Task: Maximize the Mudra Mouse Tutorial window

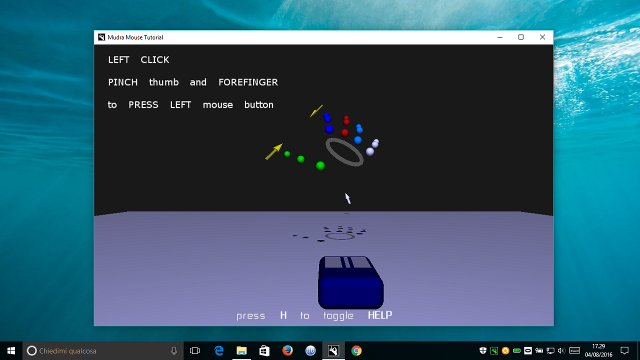Action: (521, 37)
